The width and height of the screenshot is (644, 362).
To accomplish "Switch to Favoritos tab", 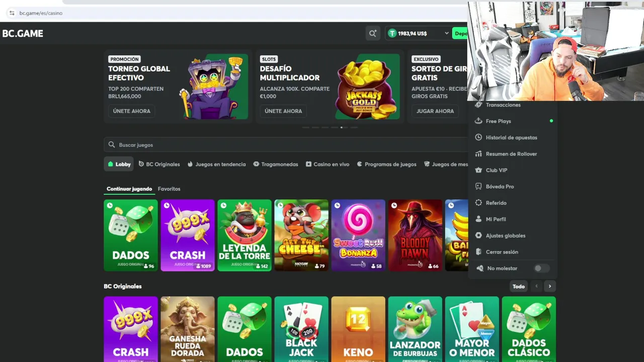I will pyautogui.click(x=169, y=189).
